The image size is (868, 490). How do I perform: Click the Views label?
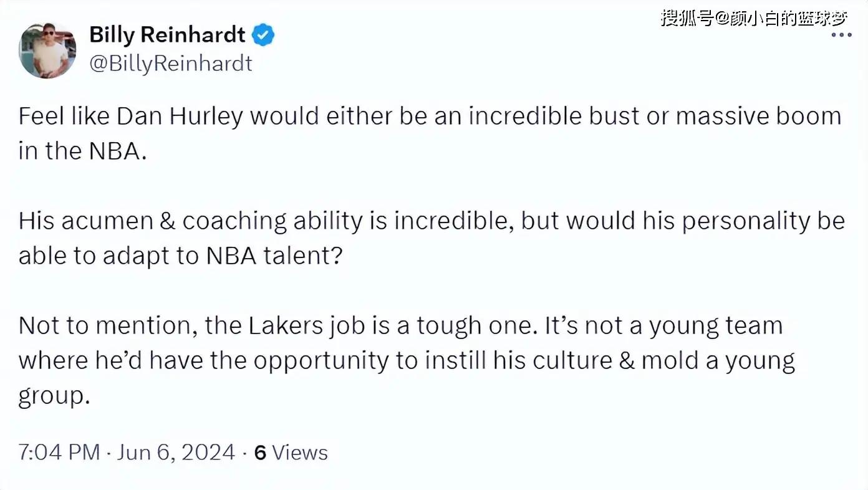(300, 452)
